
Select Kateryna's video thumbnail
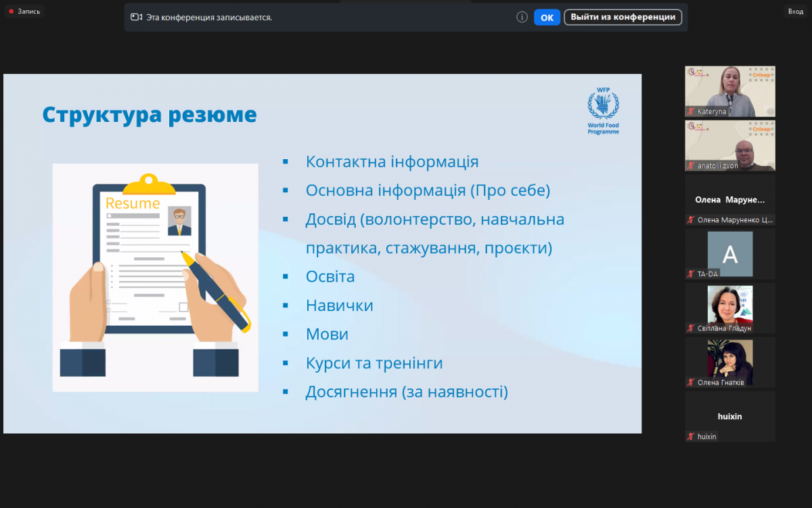pos(729,90)
